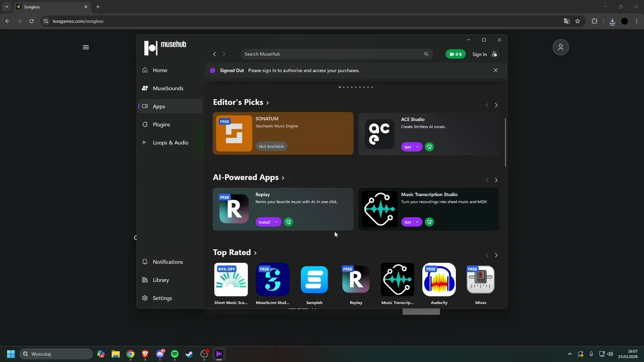Show next Editor's Picks items
644x362 pixels.
[x=496, y=105]
